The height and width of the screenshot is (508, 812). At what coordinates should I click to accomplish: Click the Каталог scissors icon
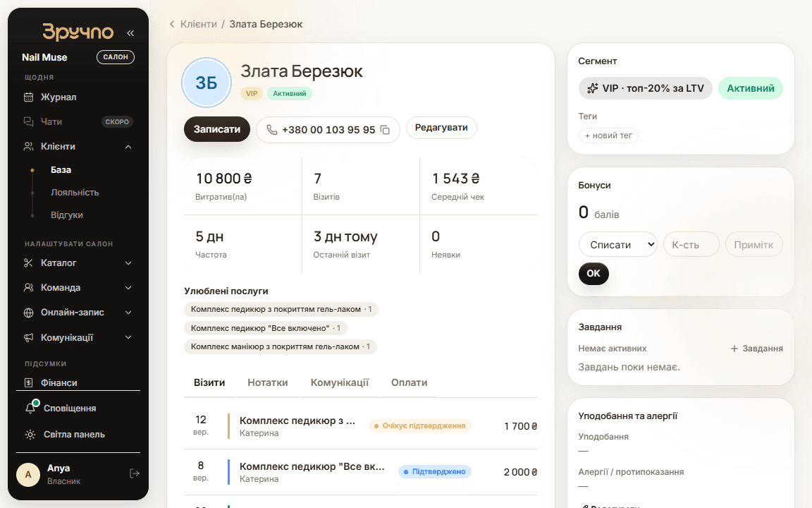point(28,262)
